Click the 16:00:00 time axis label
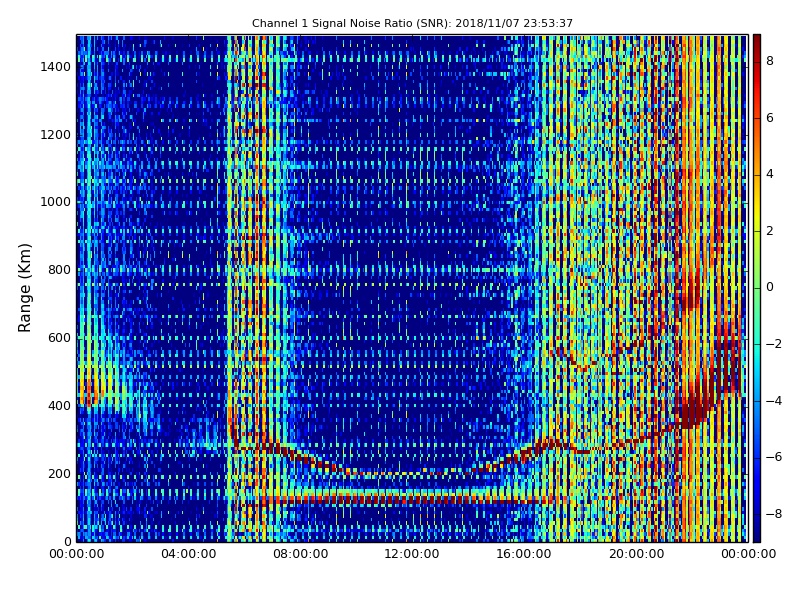The width and height of the screenshot is (800, 600). 524,554
